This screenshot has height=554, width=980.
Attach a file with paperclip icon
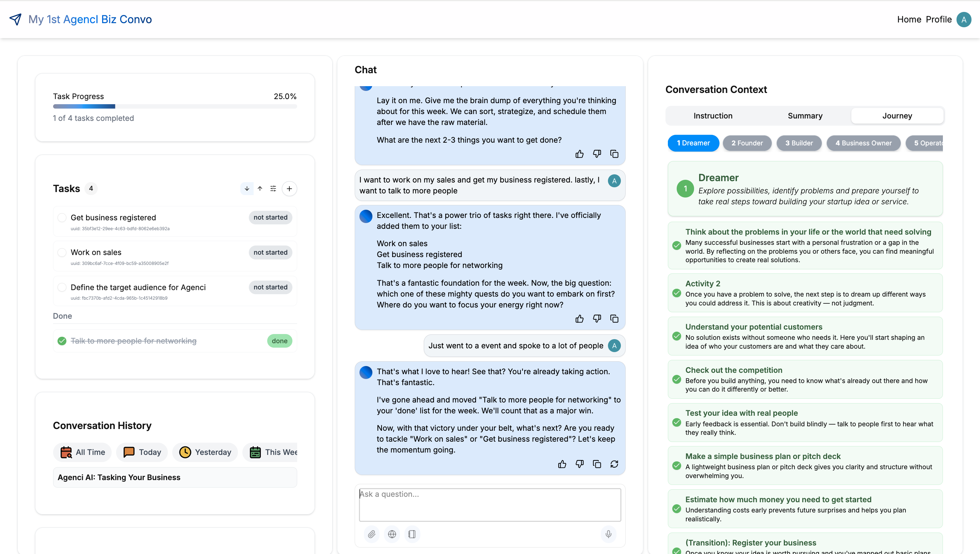click(372, 534)
